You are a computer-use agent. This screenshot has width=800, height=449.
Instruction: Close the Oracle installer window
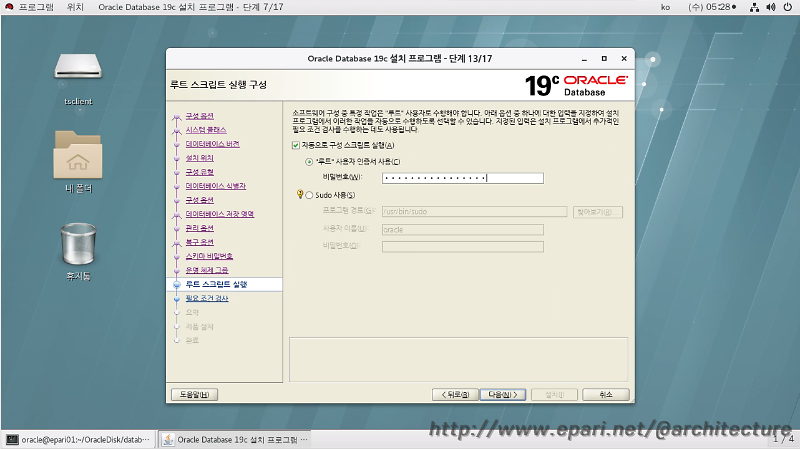click(624, 59)
